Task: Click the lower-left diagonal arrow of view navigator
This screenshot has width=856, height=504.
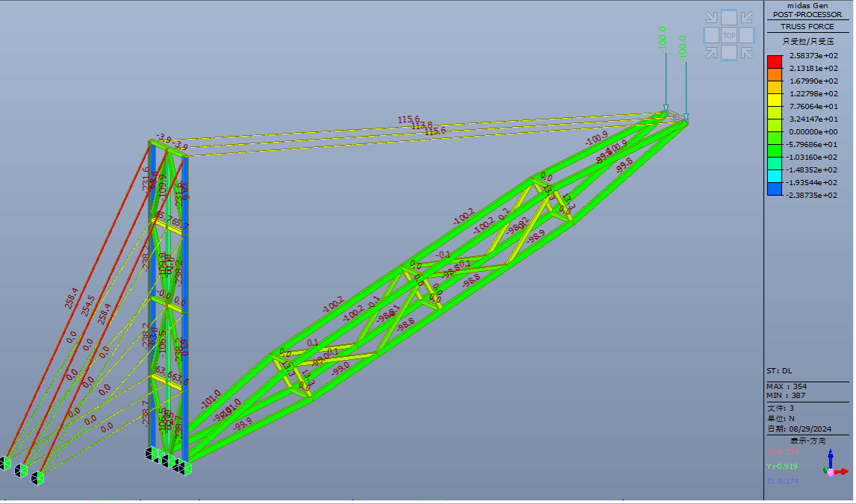Action: tap(711, 52)
